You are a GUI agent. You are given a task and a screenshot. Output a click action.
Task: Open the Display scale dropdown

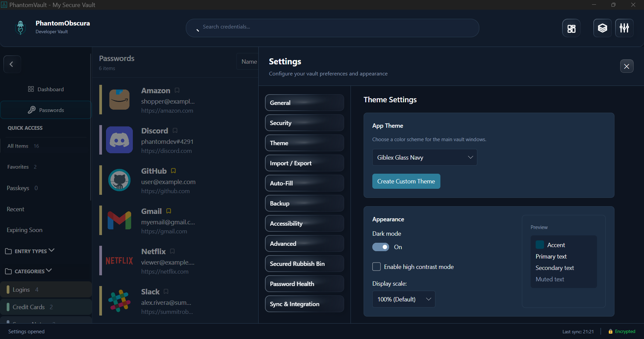tap(404, 299)
